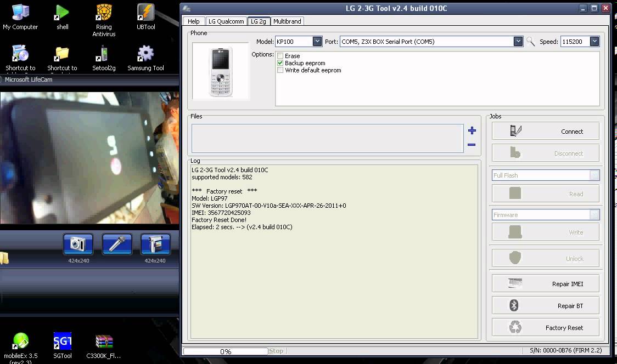Click the Factory Reset button
Screen dimensions: 617x364
click(x=546, y=327)
